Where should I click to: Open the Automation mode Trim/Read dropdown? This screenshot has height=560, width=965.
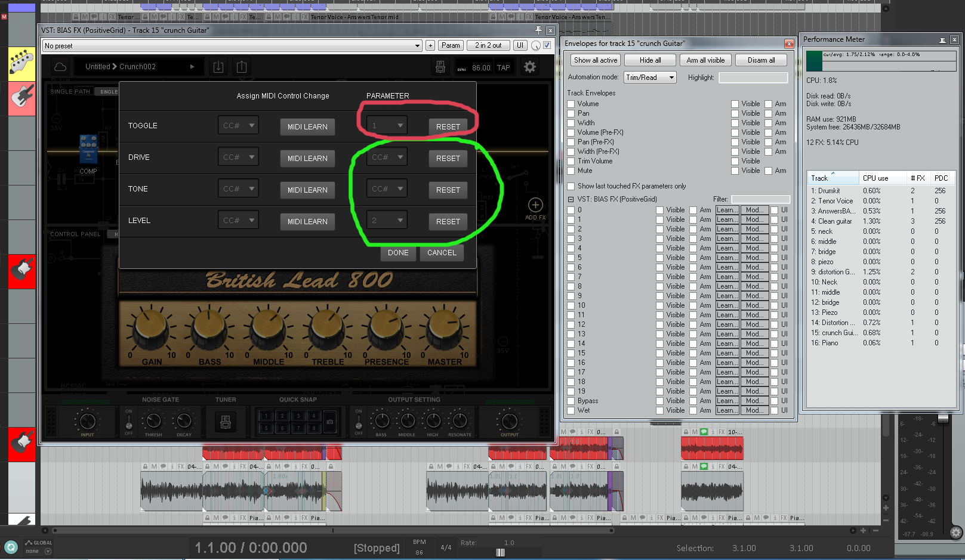click(x=650, y=78)
